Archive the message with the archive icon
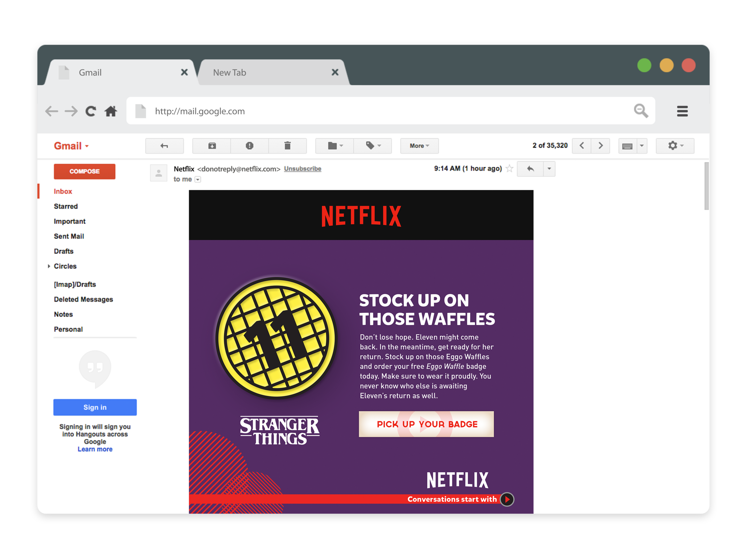Image resolution: width=747 pixels, height=560 pixels. [212, 146]
